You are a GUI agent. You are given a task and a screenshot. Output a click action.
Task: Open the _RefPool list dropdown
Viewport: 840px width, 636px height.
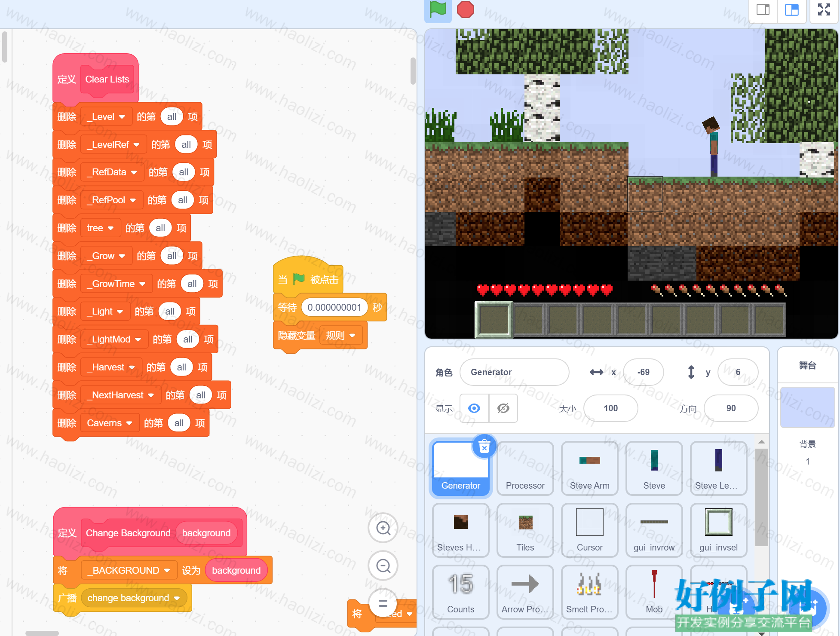[x=112, y=200]
